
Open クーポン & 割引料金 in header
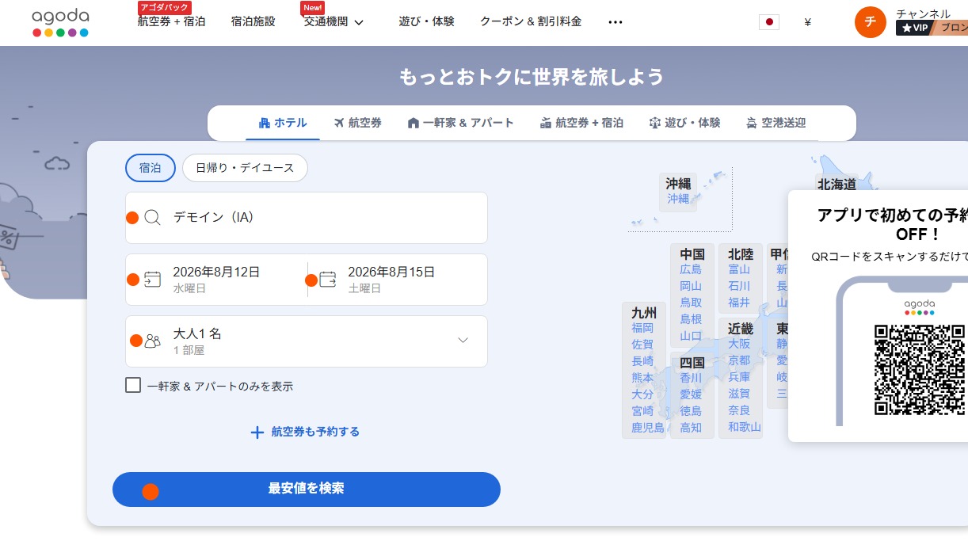click(531, 22)
